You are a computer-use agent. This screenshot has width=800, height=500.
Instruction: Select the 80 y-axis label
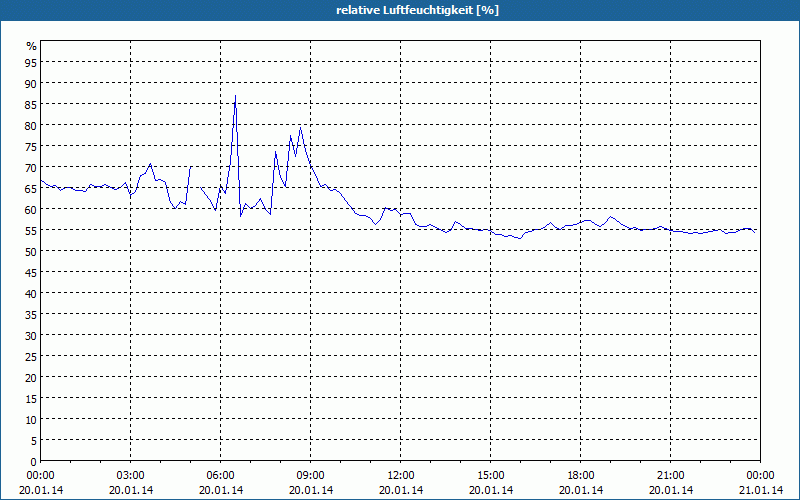(x=31, y=126)
